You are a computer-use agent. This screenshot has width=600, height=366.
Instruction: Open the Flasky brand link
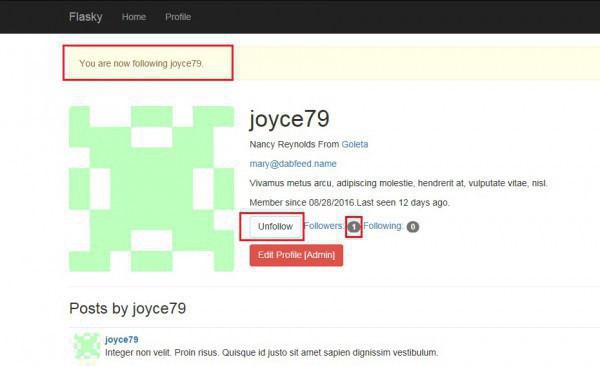(86, 17)
